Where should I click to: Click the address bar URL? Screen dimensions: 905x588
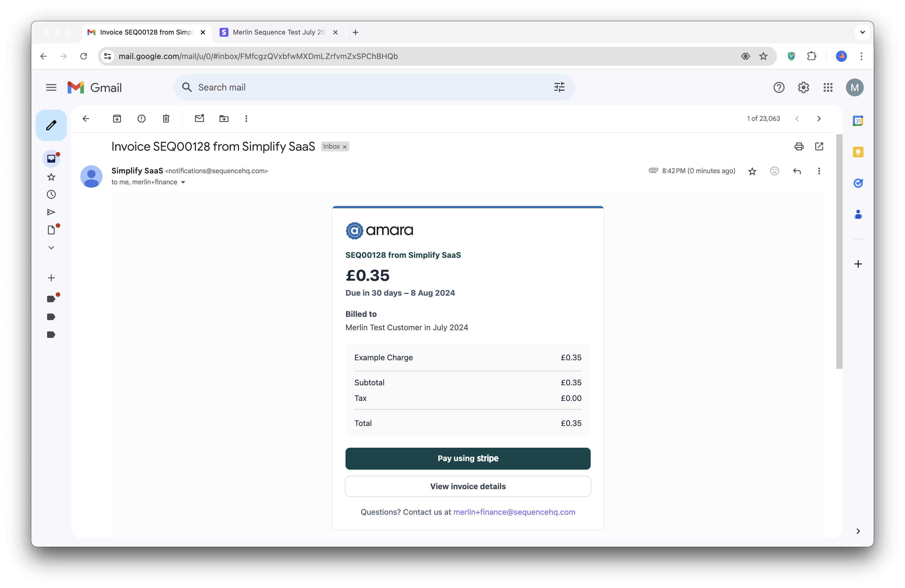pos(258,56)
